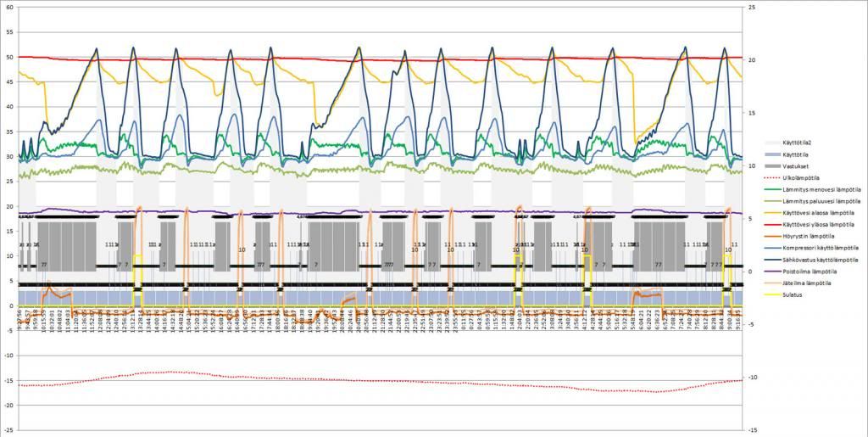Click the 25 label on right axis
The image size is (868, 437).
749,8
